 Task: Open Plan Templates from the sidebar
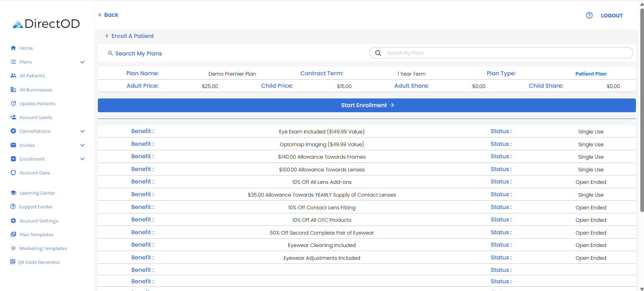(36, 235)
